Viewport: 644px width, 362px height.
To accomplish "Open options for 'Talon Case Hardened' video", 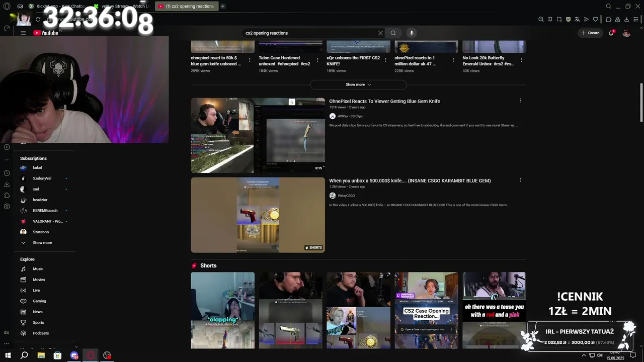I will click(317, 60).
